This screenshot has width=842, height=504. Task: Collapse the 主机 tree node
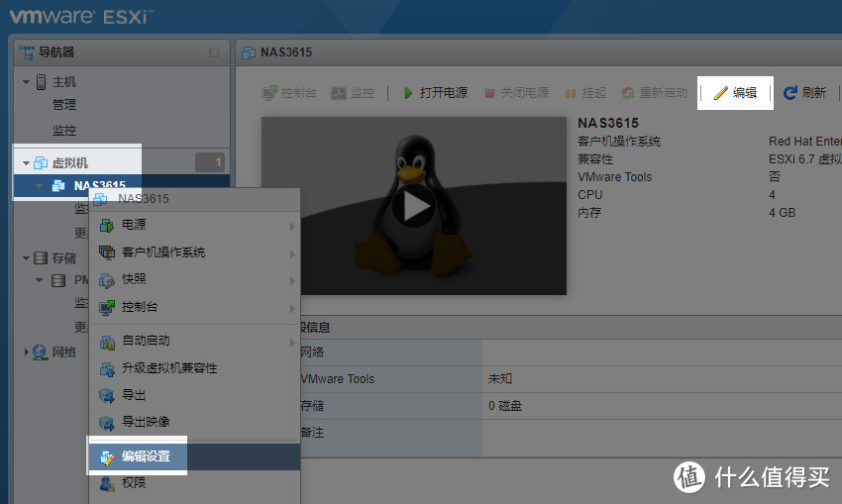(x=26, y=82)
